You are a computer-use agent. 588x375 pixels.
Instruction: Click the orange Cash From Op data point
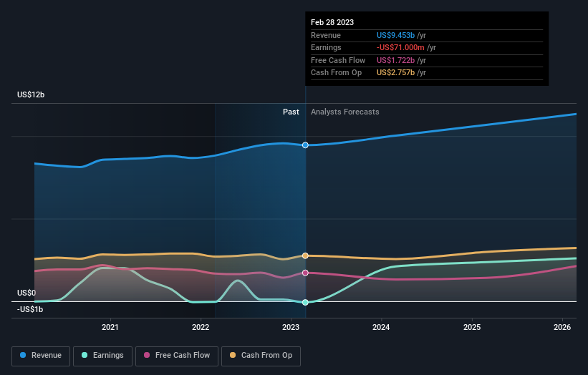point(305,255)
